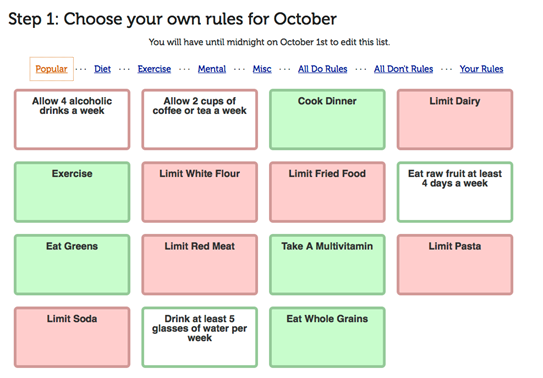Image resolution: width=543 pixels, height=378 pixels.
Task: Toggle the Cook Dinner rule card
Action: pyautogui.click(x=327, y=119)
